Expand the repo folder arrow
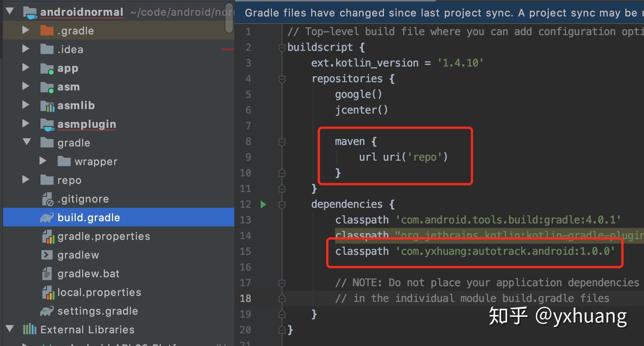The width and height of the screenshot is (644, 346). point(26,179)
